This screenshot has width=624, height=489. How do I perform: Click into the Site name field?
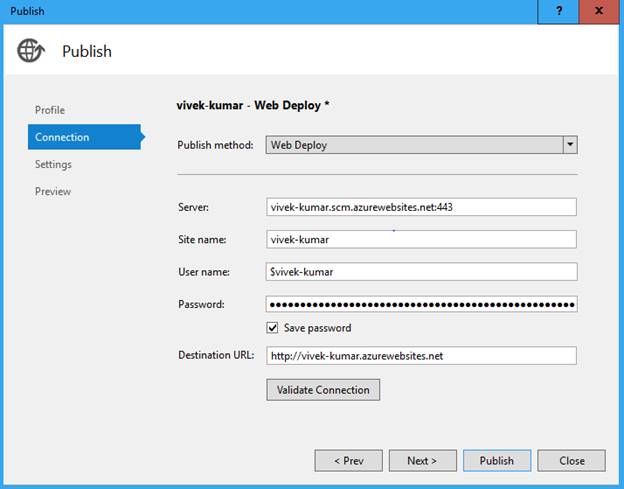click(421, 240)
